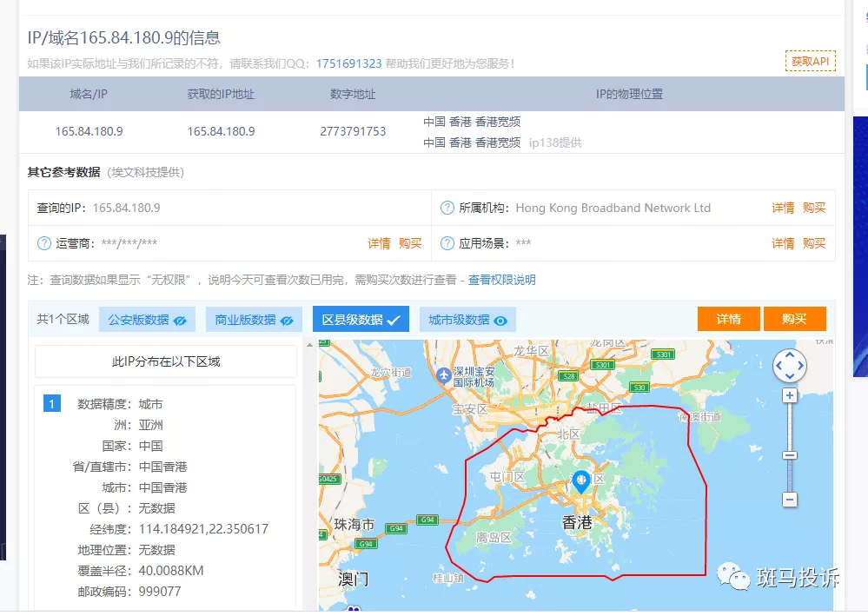Click orange 详情 button above the map
This screenshot has width=868, height=616.
(x=728, y=319)
